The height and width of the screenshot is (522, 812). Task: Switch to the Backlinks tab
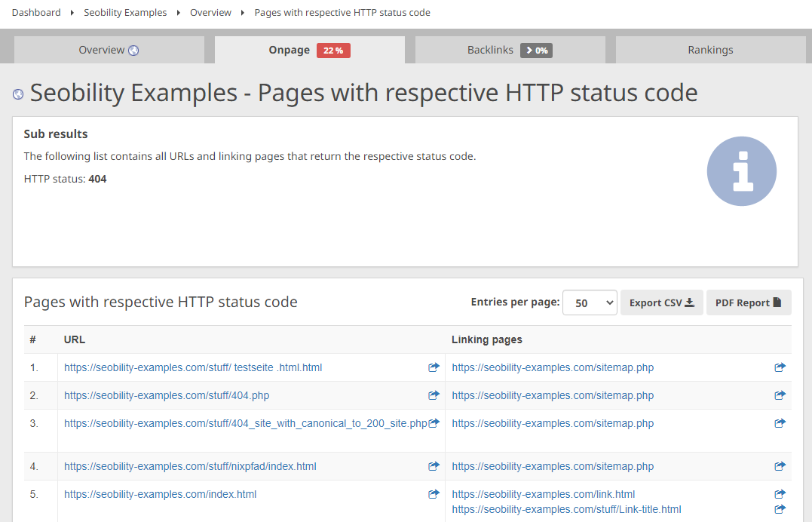510,50
